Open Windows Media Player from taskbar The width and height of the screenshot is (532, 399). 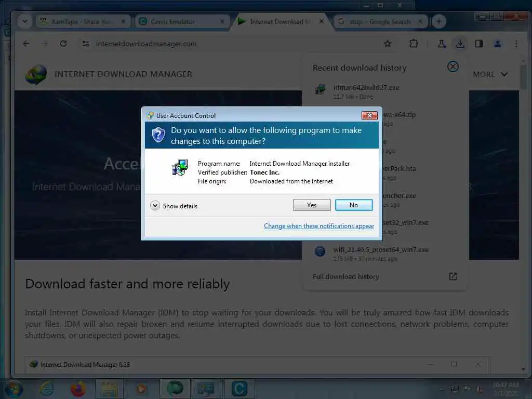(141, 389)
